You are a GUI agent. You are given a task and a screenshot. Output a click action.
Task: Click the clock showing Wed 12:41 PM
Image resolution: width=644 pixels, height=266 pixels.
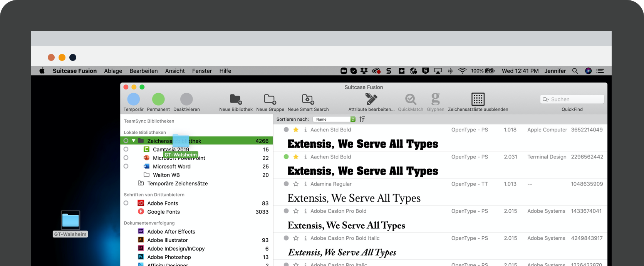520,71
